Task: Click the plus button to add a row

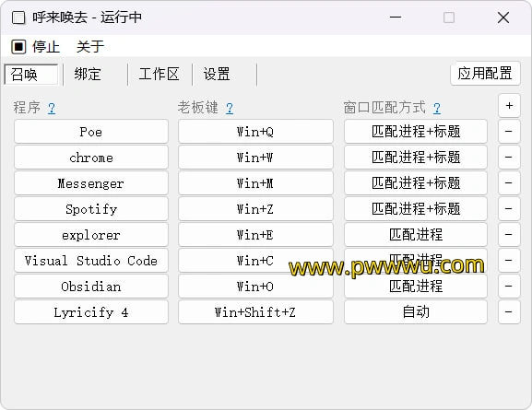Action: pos(509,106)
